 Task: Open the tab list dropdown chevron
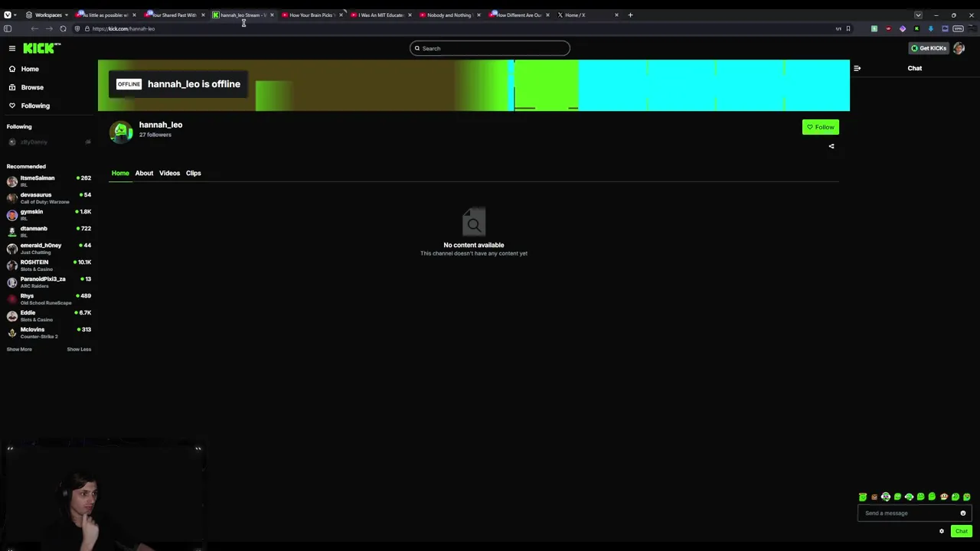coord(918,15)
